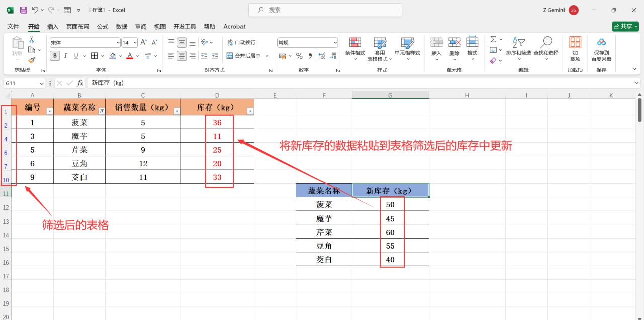Click the Insert cells (插入) icon
This screenshot has width=644, height=320.
click(x=436, y=49)
